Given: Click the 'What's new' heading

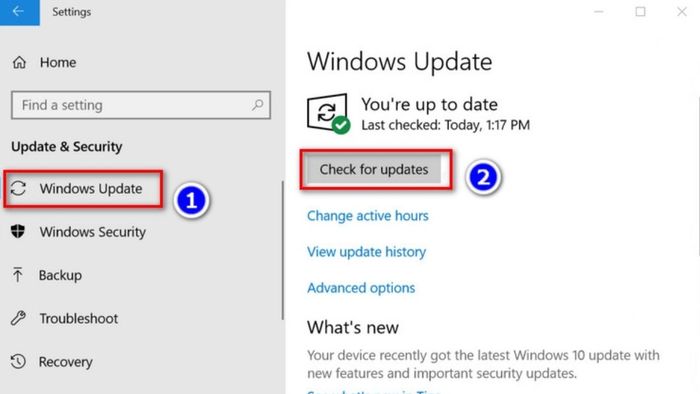Looking at the screenshot, I should click(353, 328).
